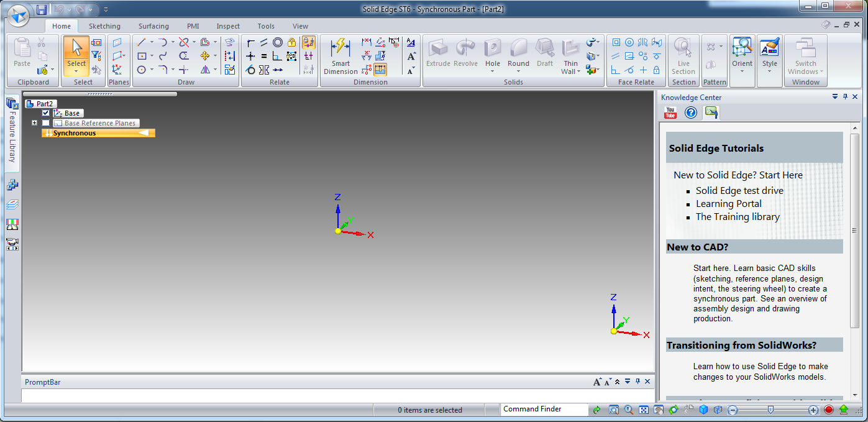868x422 pixels.
Task: Open the Select button dropdown arrow
Action: point(76,71)
